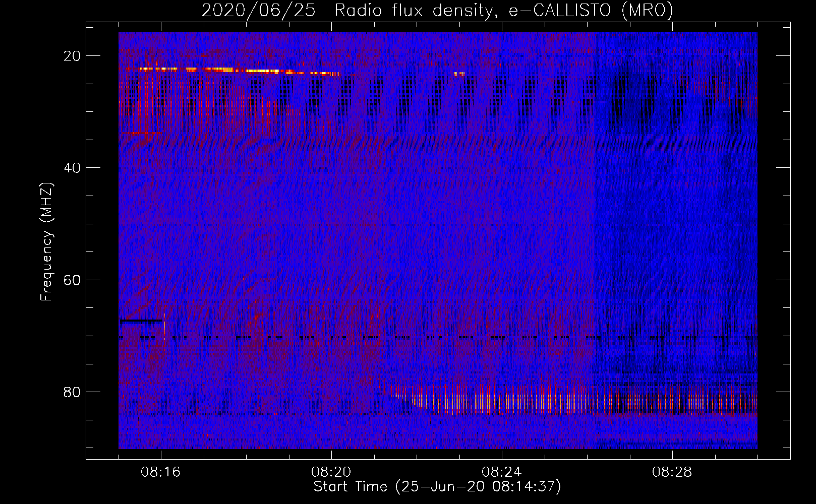Click the 08:20 time tick label
This screenshot has height=504, width=816.
331,472
